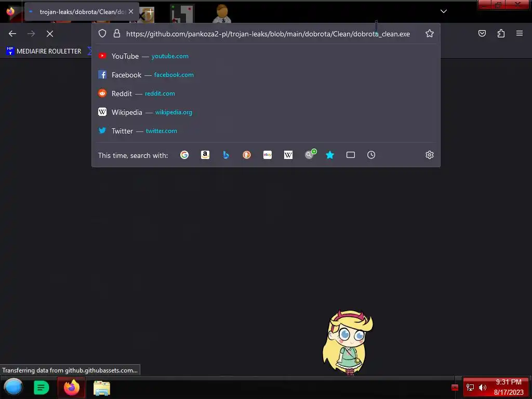Search with Bing this time
This screenshot has height=399, width=532.
coord(226,155)
